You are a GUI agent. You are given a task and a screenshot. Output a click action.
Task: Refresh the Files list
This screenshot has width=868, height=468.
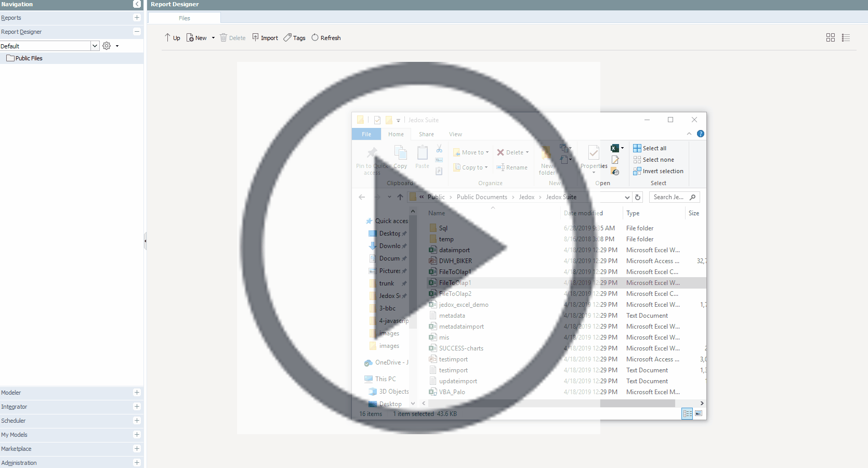[326, 37]
